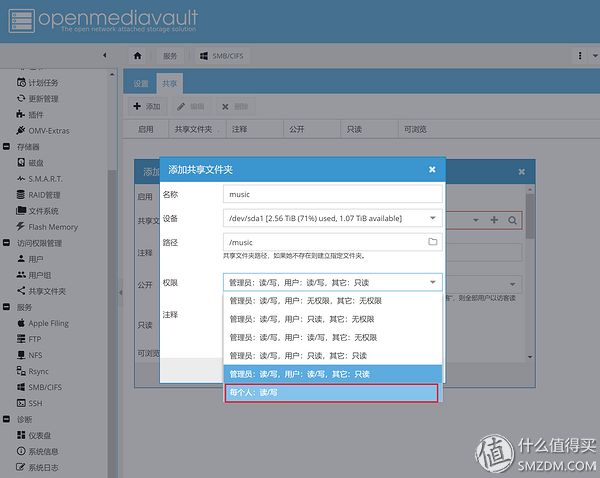This screenshot has width=600, height=478.
Task: Toggle the permissions dropdown arrow
Action: [x=433, y=282]
